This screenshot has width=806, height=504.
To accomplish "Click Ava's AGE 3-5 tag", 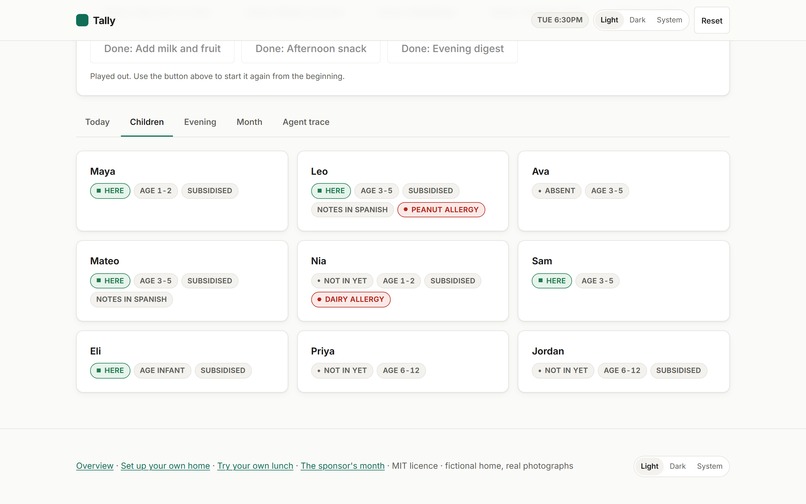I will point(607,191).
